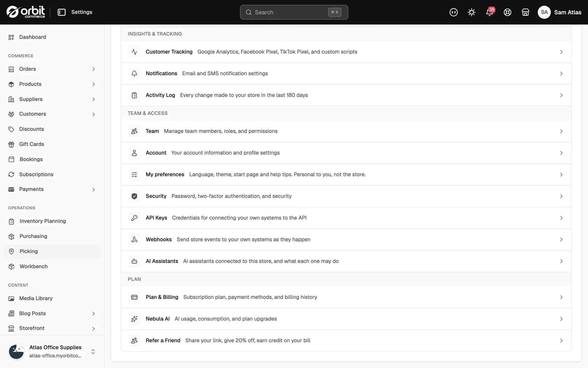Expand the Suppliers submenu chevron
Screen dimensions: 588x368
tap(93, 99)
